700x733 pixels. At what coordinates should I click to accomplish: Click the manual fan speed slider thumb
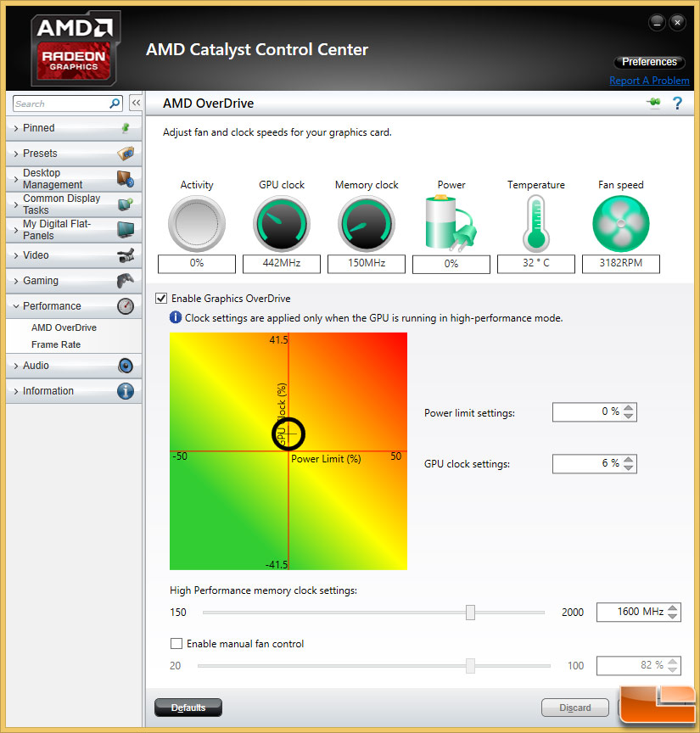(470, 666)
